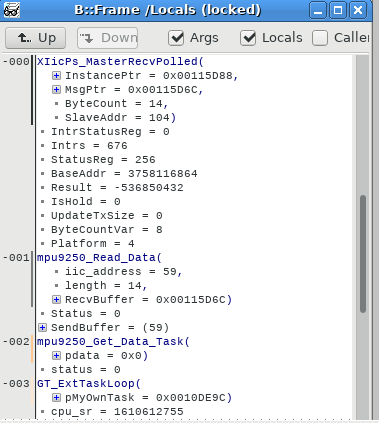Select Intrs = 676 variable

tap(89, 146)
